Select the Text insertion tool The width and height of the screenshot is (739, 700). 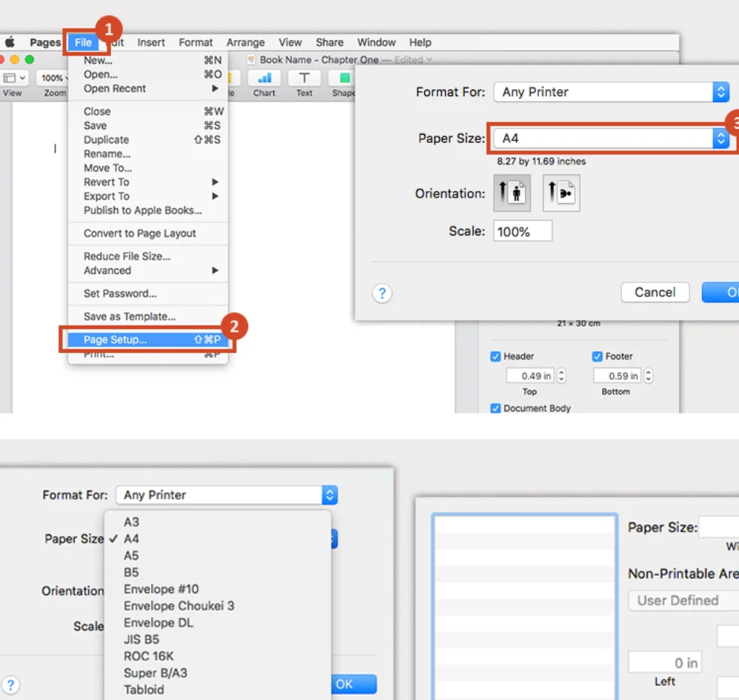coord(304,79)
